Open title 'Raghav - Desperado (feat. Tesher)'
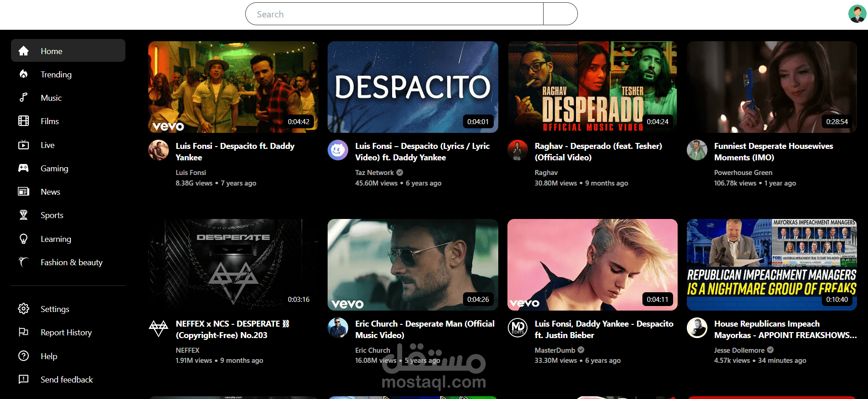Screen dimensions: 868x399 coord(598,152)
